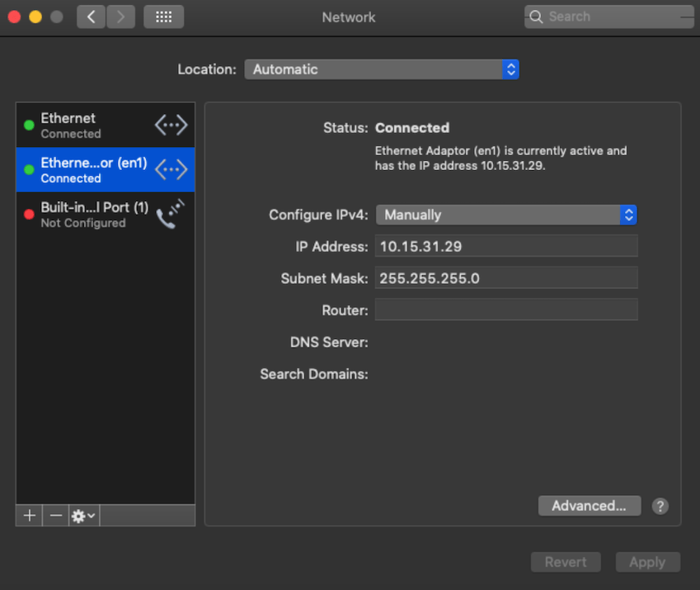This screenshot has width=700, height=590.
Task: Click the Show All grid icon in toolbar
Action: coord(163,17)
